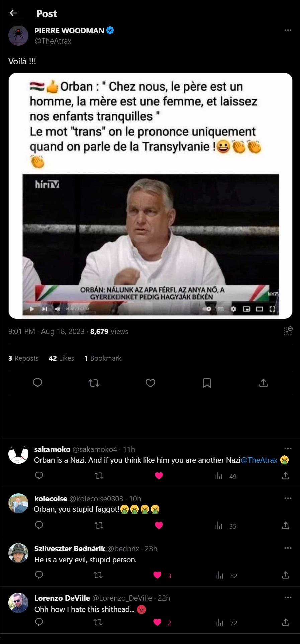Open more options for Pierre Woodman's post

[288, 30]
